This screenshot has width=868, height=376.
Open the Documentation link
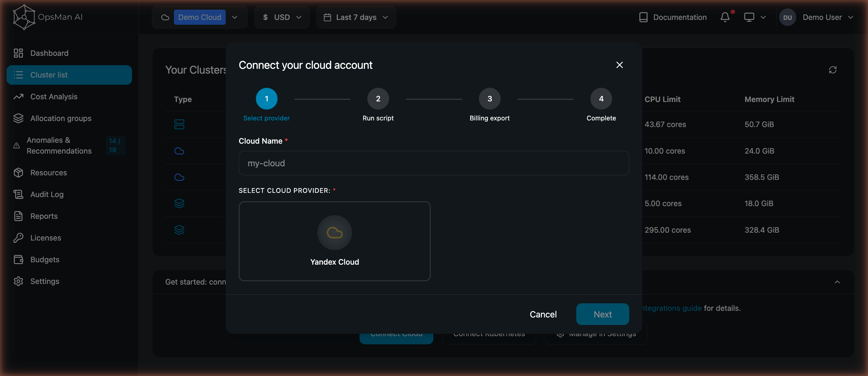pos(673,17)
